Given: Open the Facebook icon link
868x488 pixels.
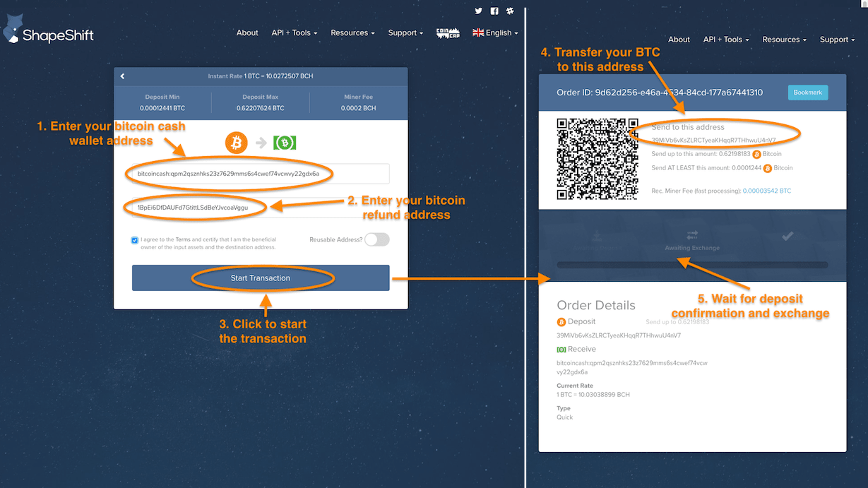Looking at the screenshot, I should (x=494, y=11).
